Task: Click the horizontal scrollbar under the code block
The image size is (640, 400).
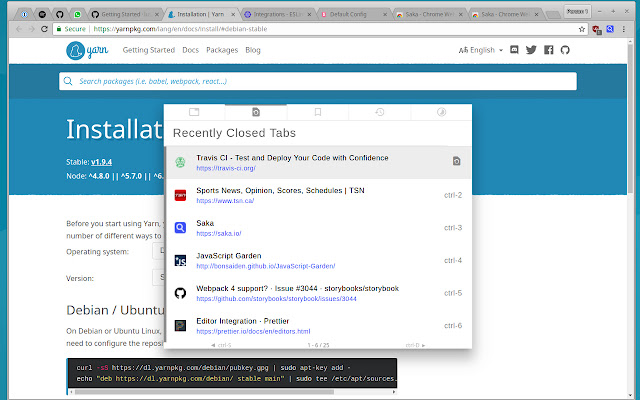Action: click(204, 392)
